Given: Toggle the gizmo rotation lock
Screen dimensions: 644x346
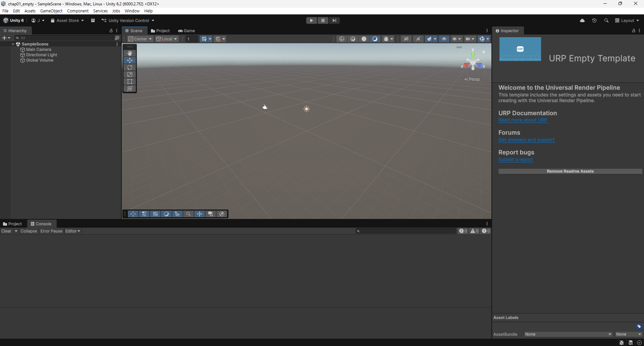Looking at the screenshot, I should 484,52.
